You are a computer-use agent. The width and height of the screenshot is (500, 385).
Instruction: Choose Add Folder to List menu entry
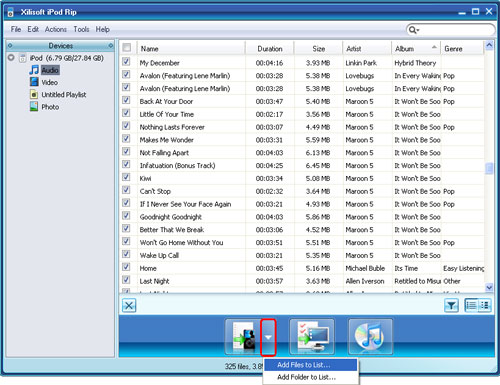click(311, 377)
